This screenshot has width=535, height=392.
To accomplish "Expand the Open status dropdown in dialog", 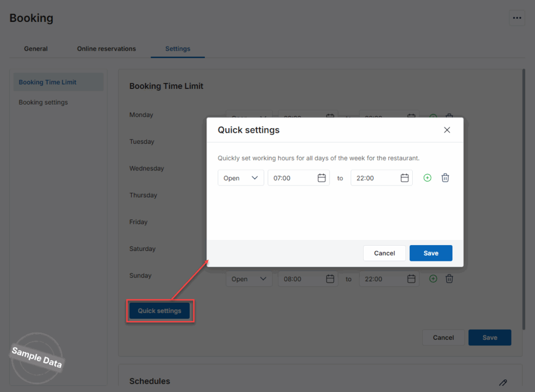I will 241,178.
